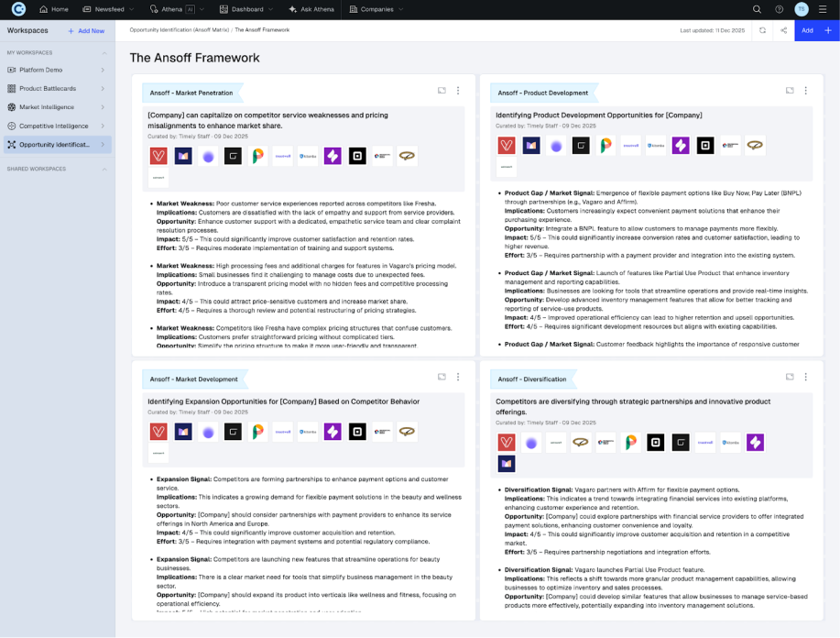Click the search icon in top bar
Screen dimensions: 840x638
click(757, 9)
